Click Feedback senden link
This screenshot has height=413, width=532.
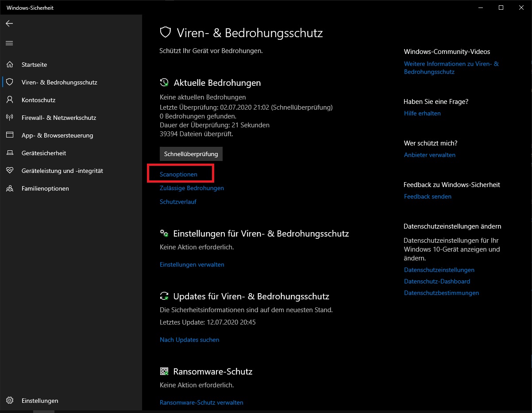coord(428,196)
